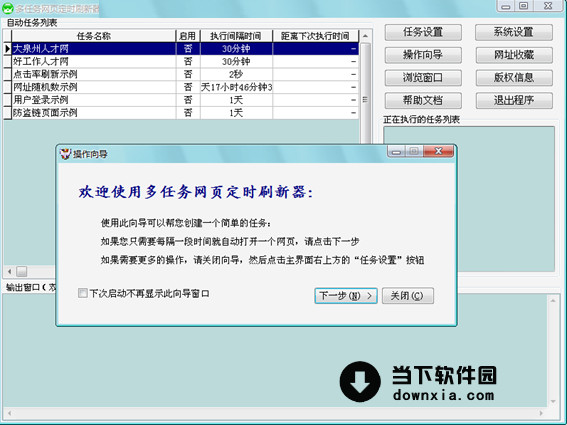Tick the checkbox to stop showing this wizard window on startup

[82, 293]
